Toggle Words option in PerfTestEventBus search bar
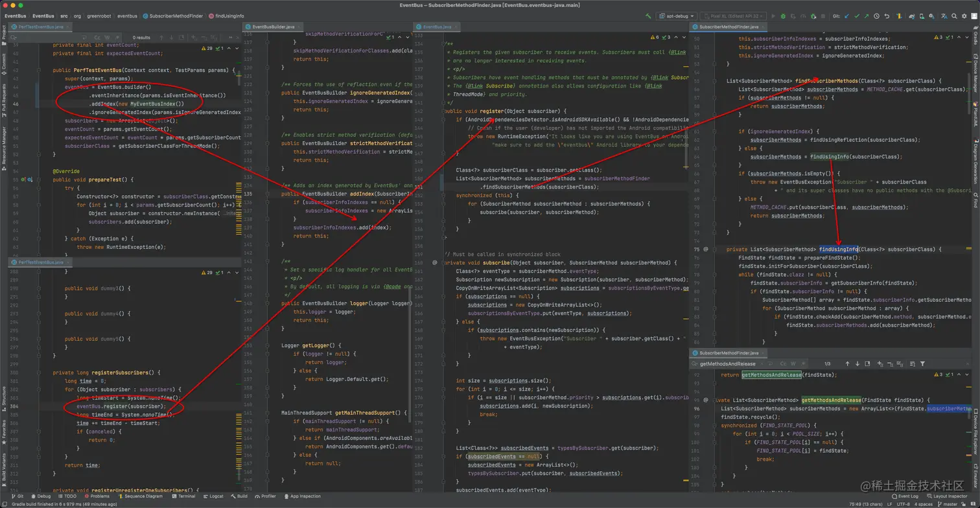This screenshot has height=508, width=980. point(107,38)
